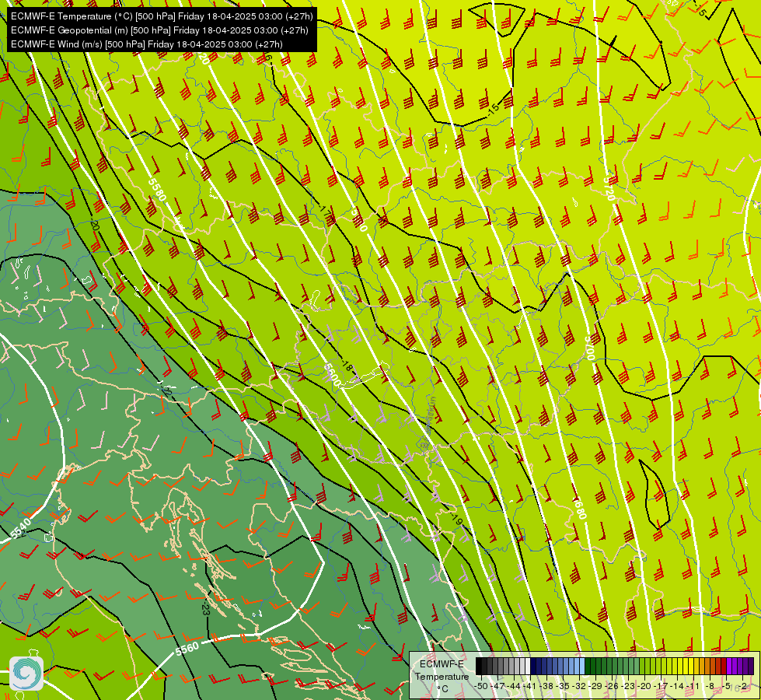Click the -29 tick on the color scale
Screen dimensions: 761x700
coord(595,686)
